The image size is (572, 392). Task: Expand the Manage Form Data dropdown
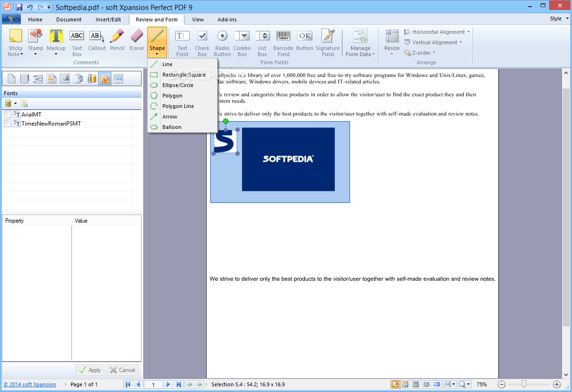(x=360, y=42)
